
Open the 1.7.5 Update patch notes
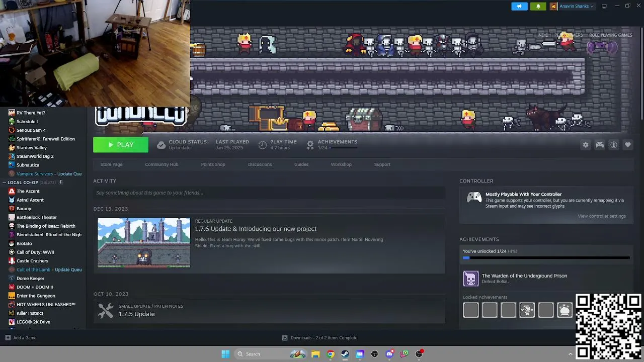click(x=136, y=314)
